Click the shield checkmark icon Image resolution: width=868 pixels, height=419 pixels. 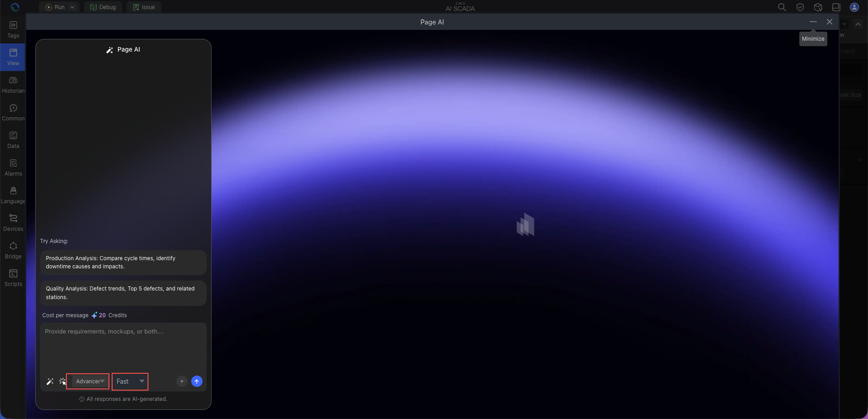(800, 7)
